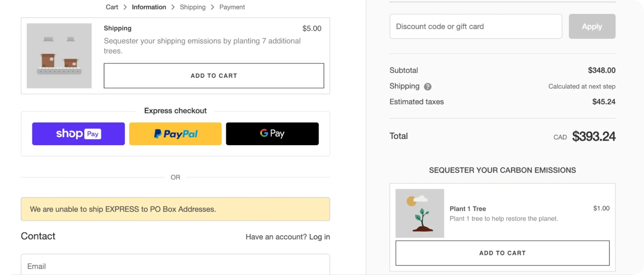Click the chevron after Cart breadcrumb
644x275 pixels.
coord(125,7)
